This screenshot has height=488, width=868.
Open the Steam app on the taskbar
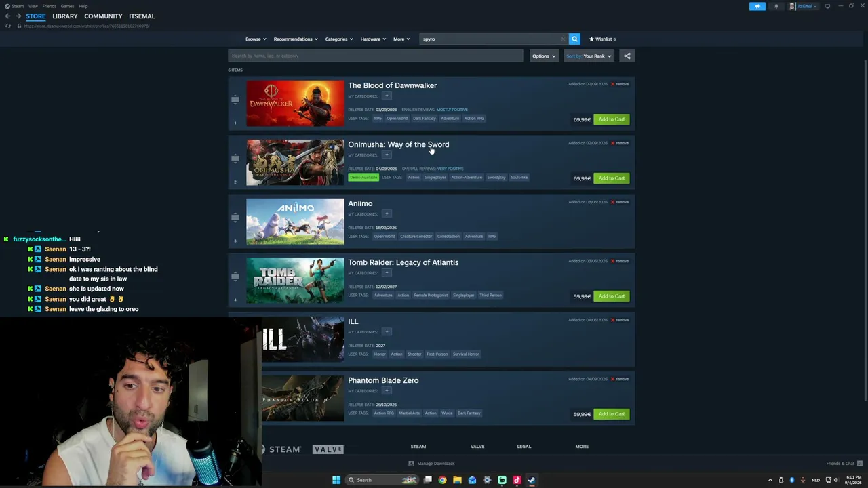pos(532,480)
